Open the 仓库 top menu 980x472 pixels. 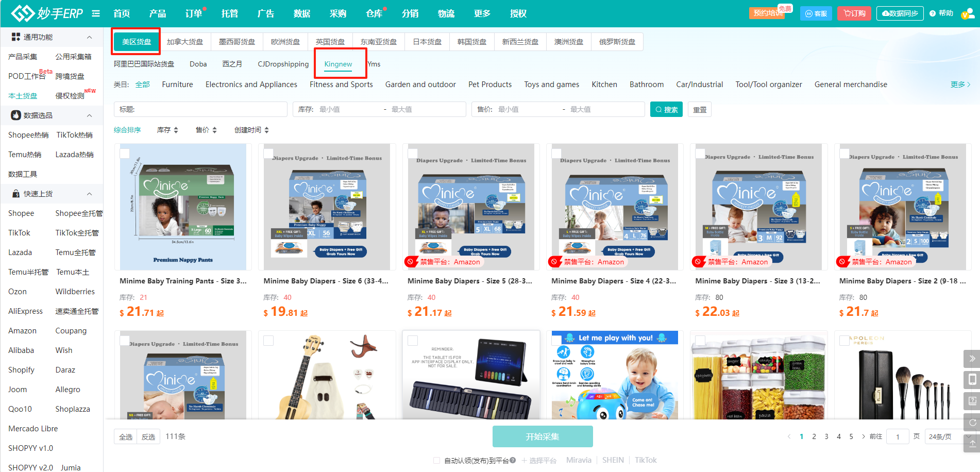[374, 13]
